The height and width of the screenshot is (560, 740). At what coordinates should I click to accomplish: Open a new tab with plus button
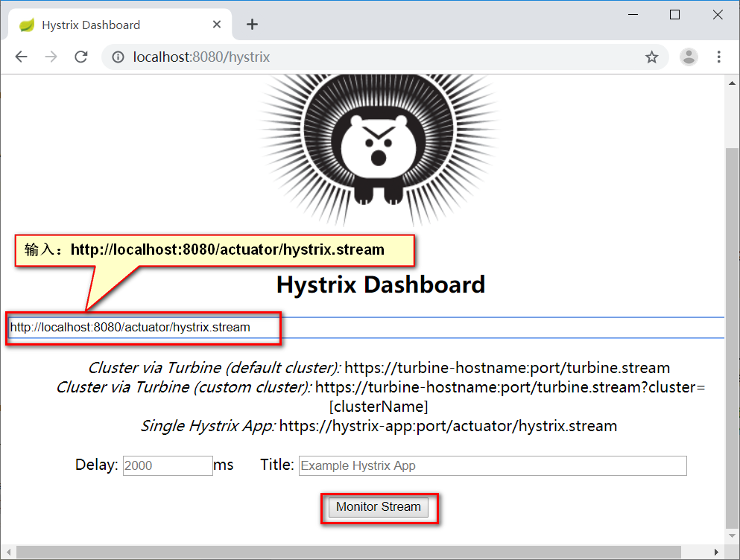253,25
